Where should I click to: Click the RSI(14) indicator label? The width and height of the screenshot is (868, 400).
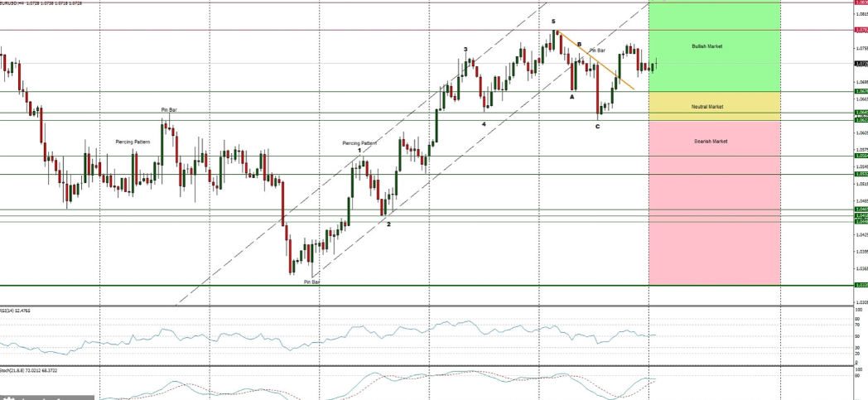pyautogui.click(x=15, y=311)
